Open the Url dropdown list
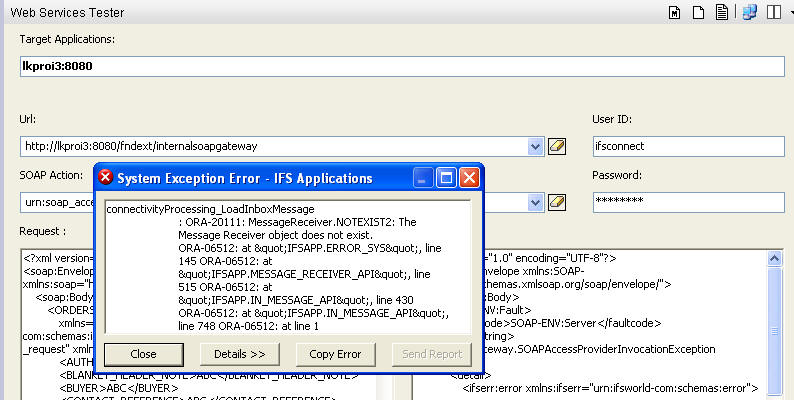Screen dimensions: 794x400 535,146
